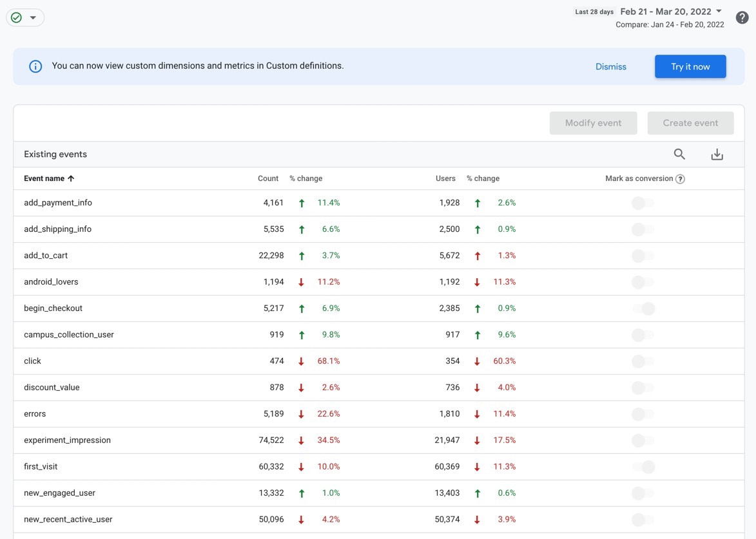This screenshot has width=756, height=539.
Task: Open Analytics help using the question mark icon
Action: pos(741,17)
